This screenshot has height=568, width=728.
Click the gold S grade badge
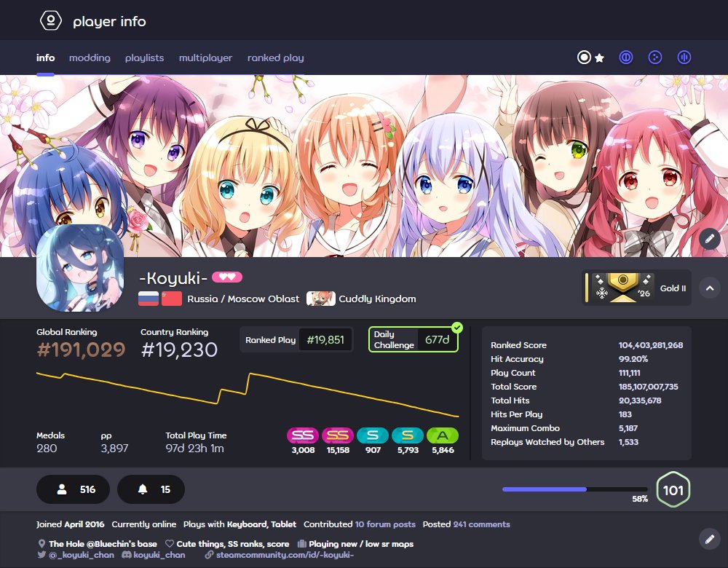(408, 435)
